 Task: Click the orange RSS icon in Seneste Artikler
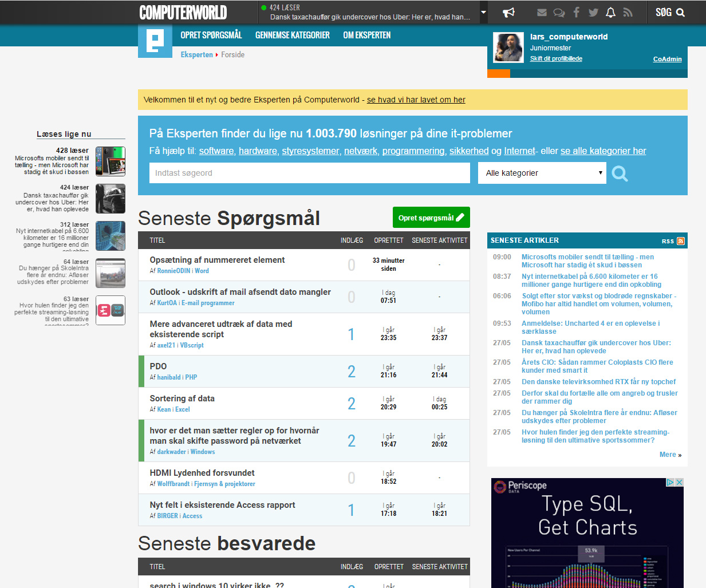click(680, 241)
